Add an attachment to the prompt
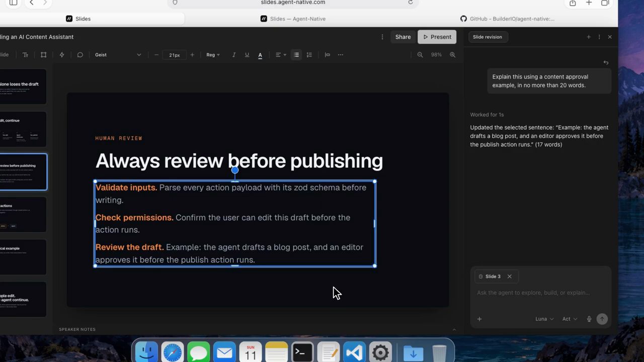The image size is (644, 362). 479,319
